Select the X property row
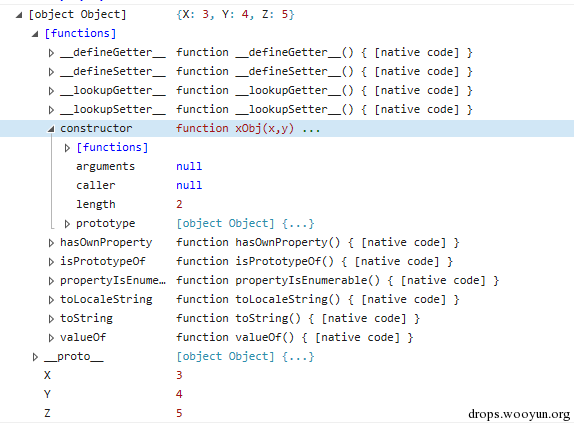 tap(287, 375)
